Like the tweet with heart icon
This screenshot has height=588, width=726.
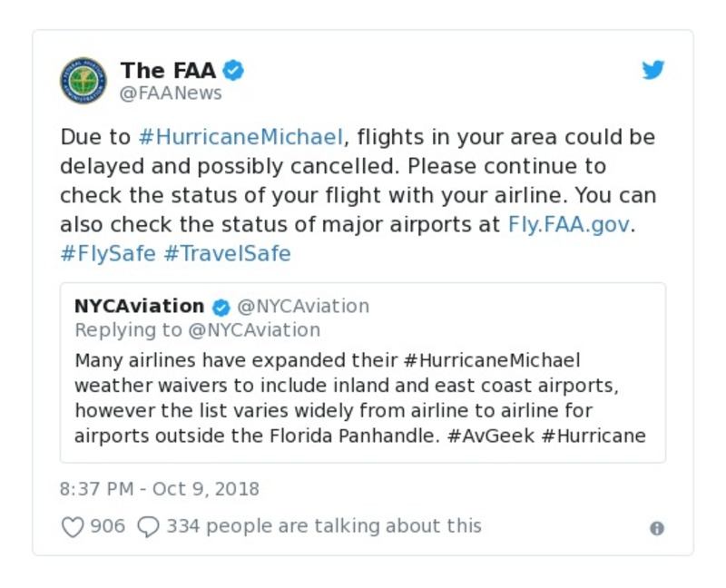[x=72, y=526]
